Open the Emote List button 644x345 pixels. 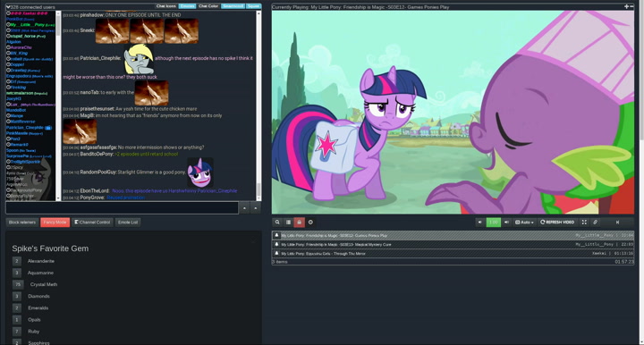[x=128, y=223]
